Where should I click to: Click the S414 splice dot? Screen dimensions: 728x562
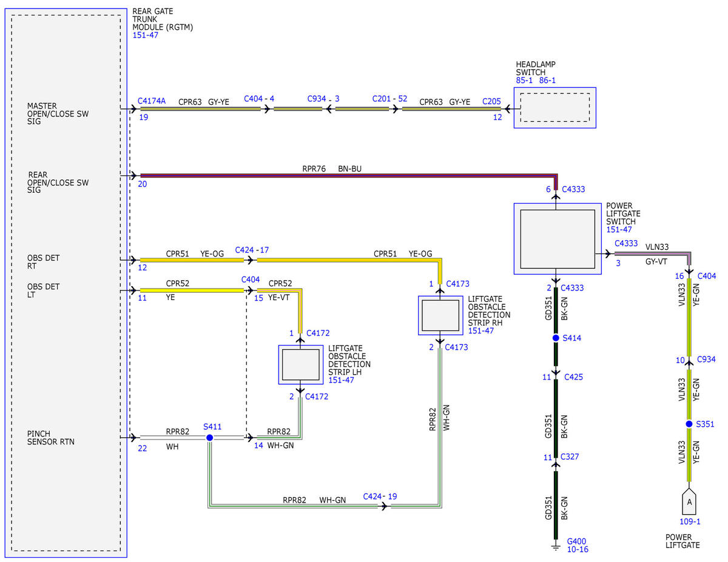[x=555, y=338]
